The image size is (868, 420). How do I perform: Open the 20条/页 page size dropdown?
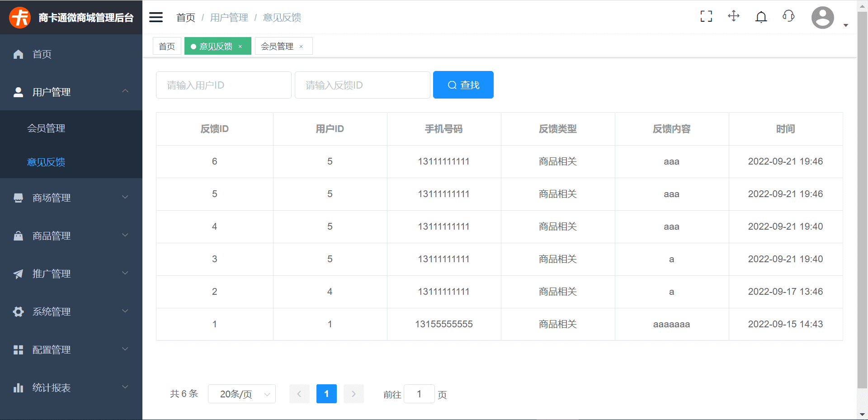pyautogui.click(x=241, y=394)
